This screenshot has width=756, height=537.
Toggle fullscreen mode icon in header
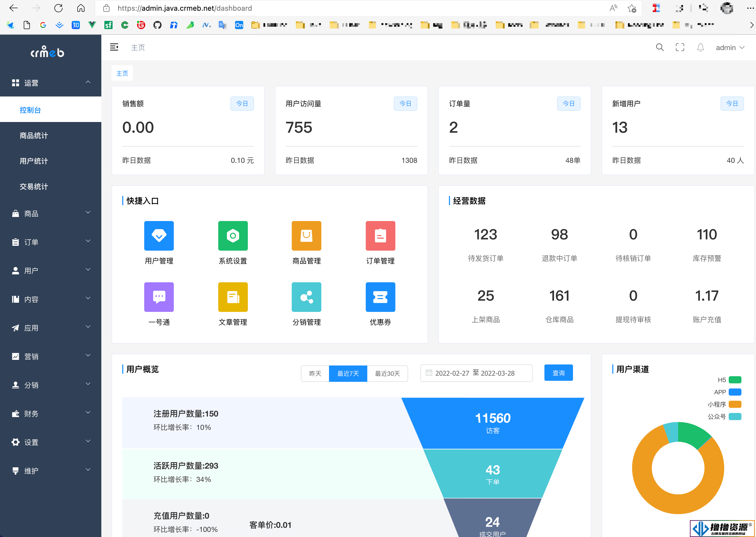680,47
